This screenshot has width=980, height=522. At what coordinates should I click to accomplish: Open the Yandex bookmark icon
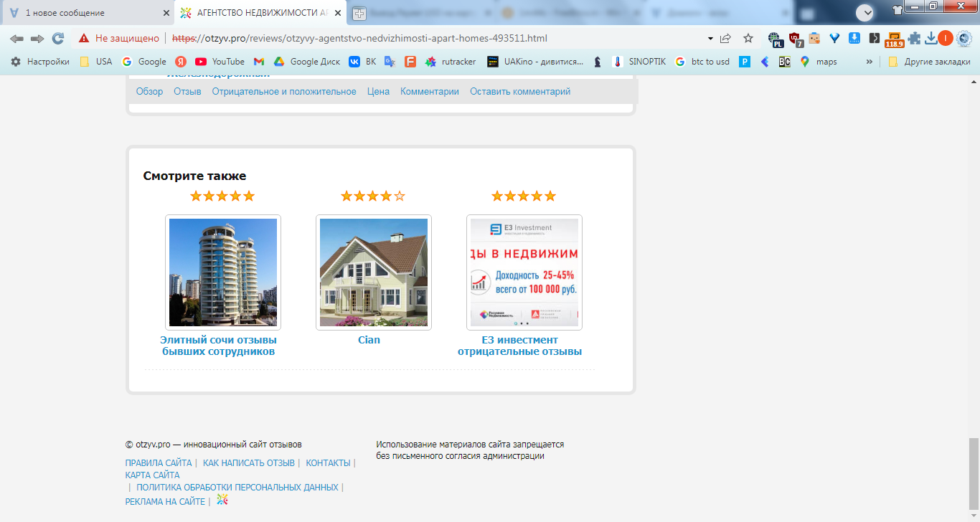(x=182, y=62)
